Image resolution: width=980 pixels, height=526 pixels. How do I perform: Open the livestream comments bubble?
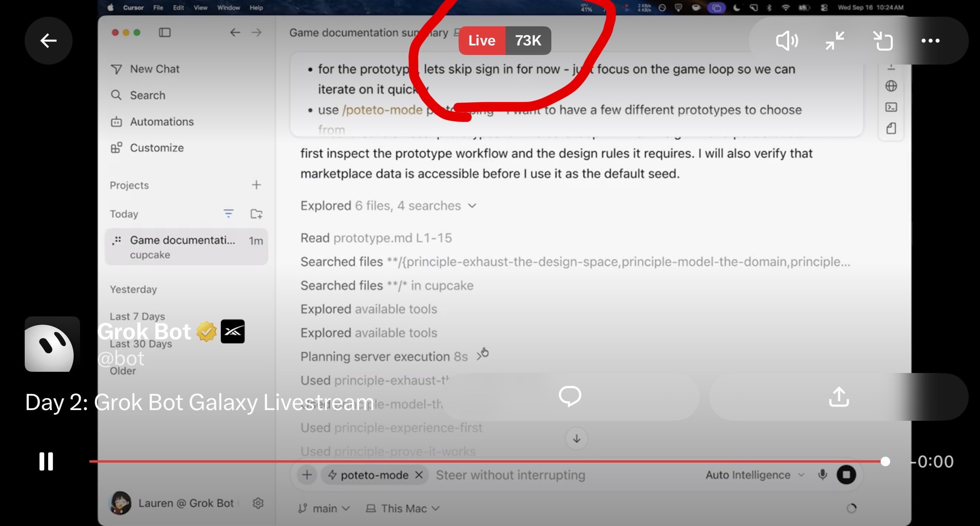[570, 397]
